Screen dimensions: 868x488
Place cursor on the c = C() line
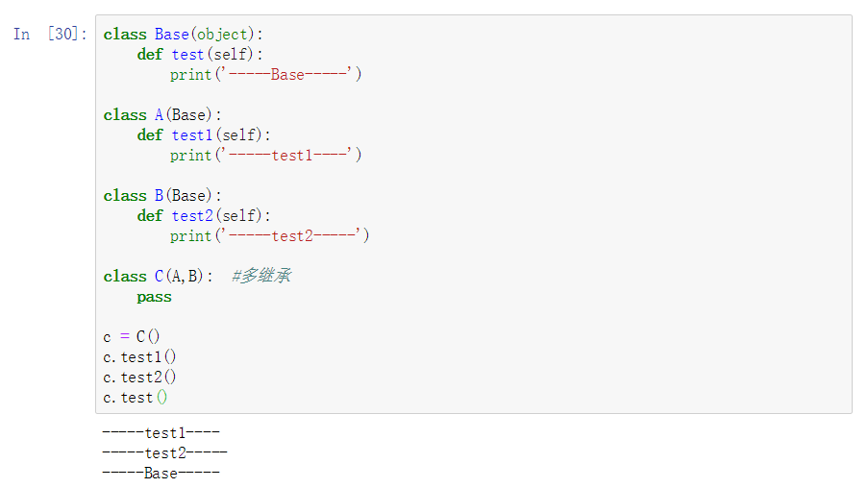133,337
